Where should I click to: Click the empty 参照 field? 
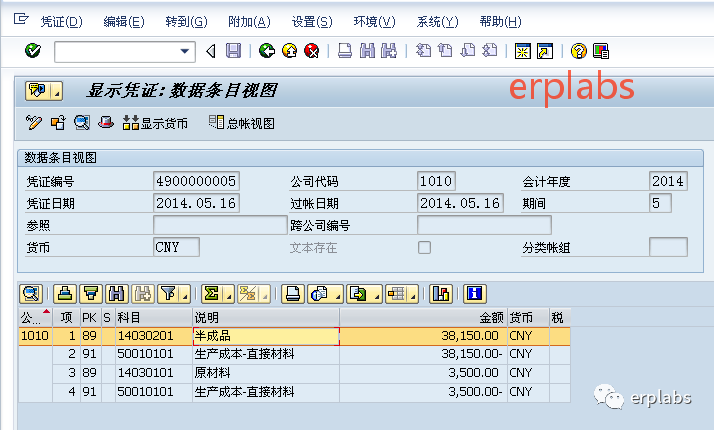220,225
